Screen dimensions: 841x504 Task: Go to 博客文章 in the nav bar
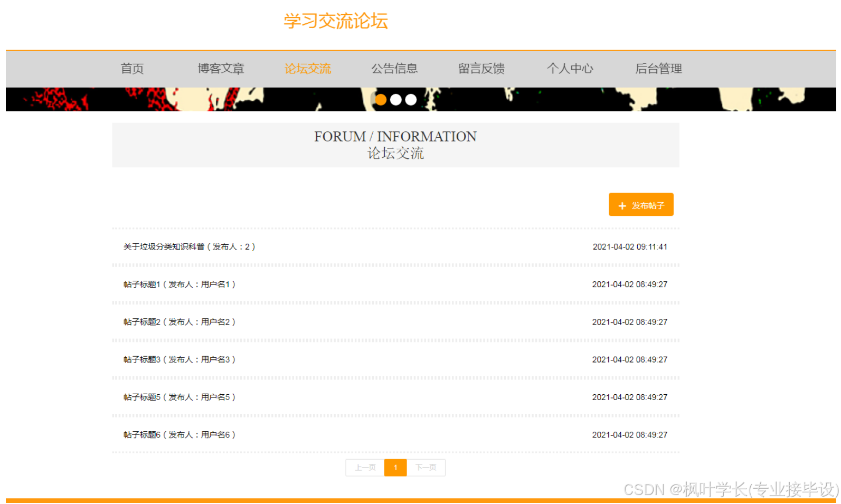coord(221,69)
